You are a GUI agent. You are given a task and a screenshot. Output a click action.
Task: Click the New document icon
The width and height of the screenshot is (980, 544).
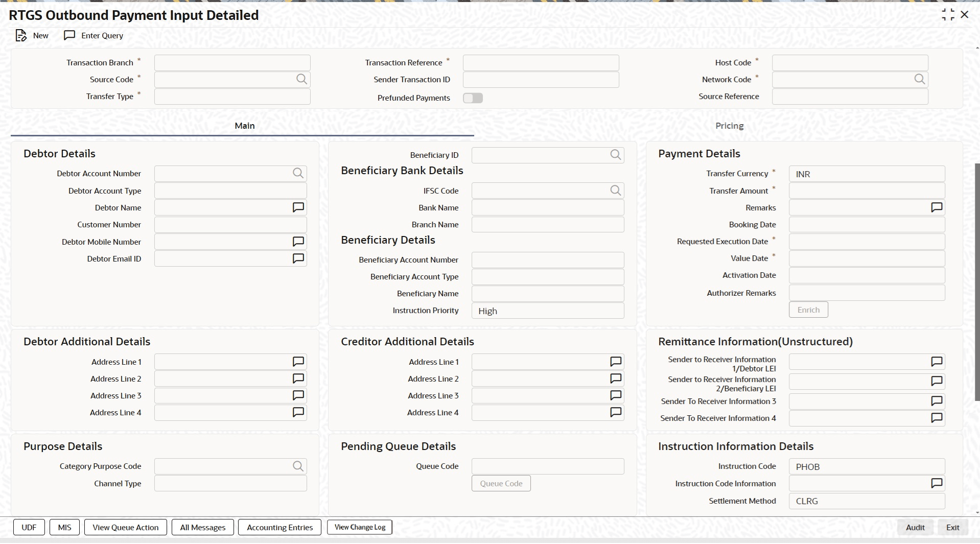tap(20, 36)
